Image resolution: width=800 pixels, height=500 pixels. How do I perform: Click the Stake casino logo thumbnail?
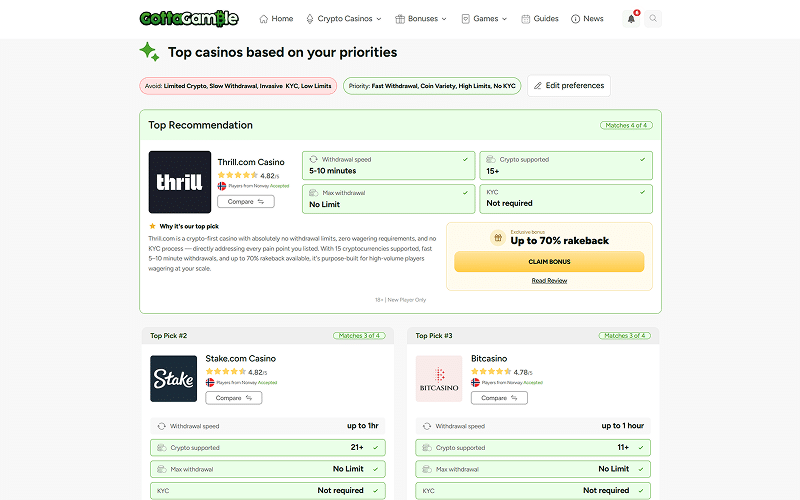pyautogui.click(x=173, y=379)
